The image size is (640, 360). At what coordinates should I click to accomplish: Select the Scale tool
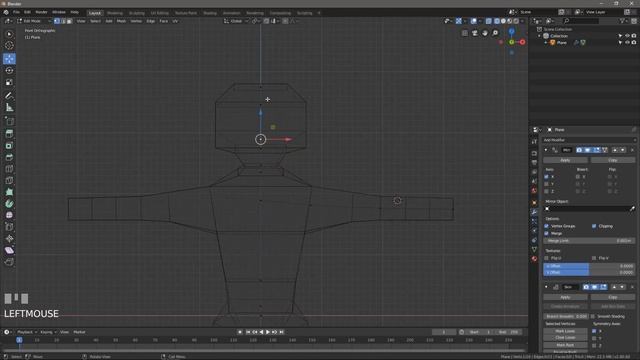tap(9, 82)
